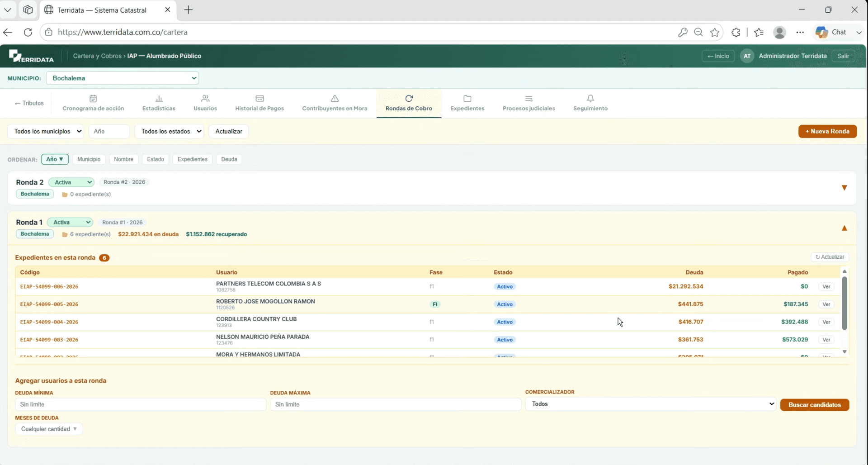Image resolution: width=868 pixels, height=465 pixels.
Task: Click the Terridata logo
Action: tap(31, 56)
